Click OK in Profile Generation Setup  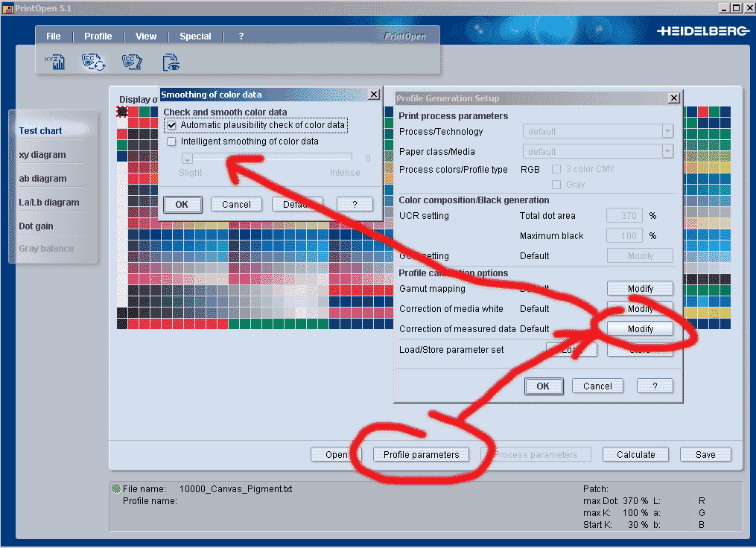coord(544,386)
